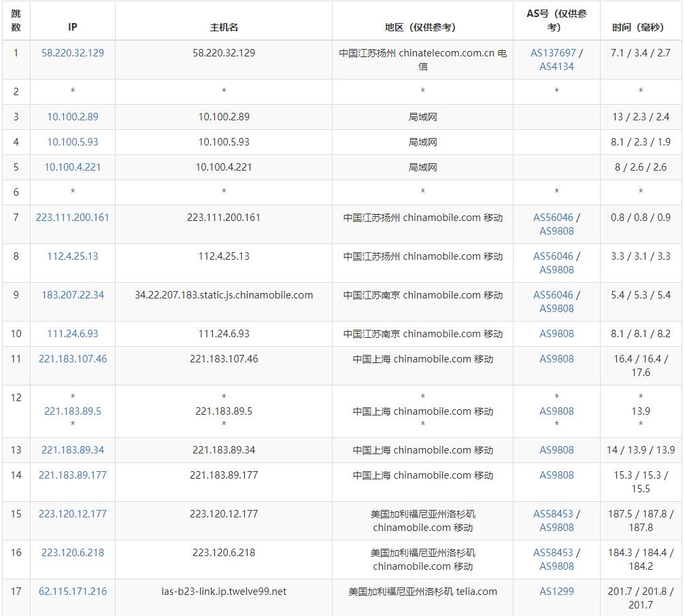Click AS9808 link in hop 7 row
The height and width of the screenshot is (616, 685).
[556, 231]
